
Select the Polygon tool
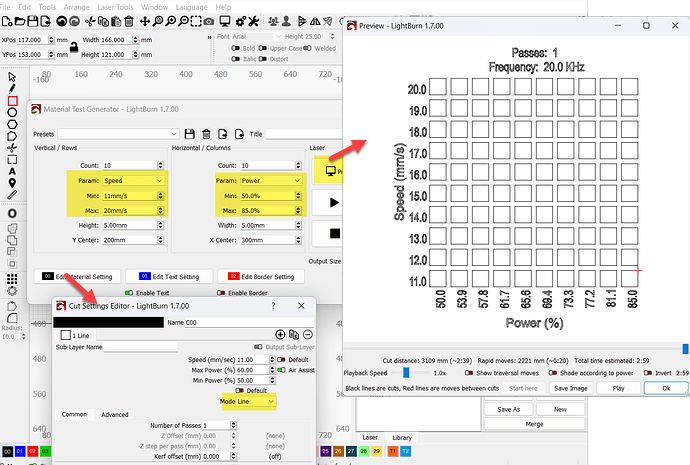(12, 124)
